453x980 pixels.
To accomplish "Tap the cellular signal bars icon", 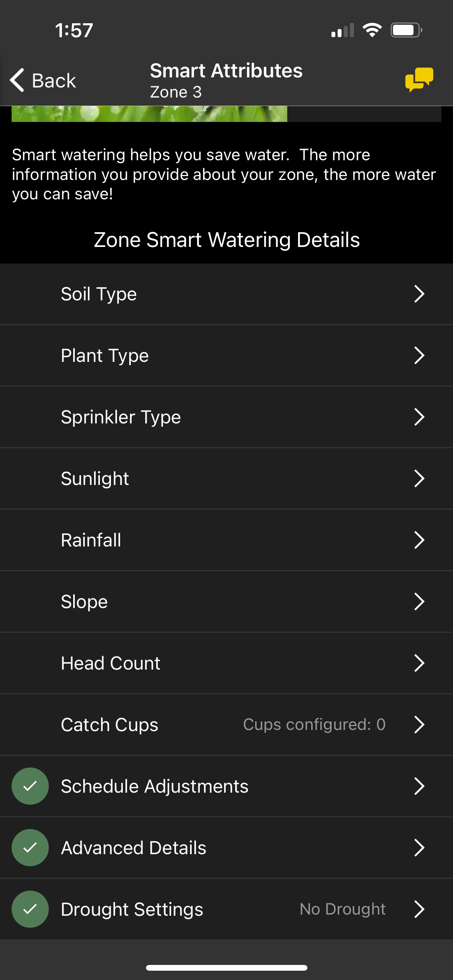I will (343, 31).
